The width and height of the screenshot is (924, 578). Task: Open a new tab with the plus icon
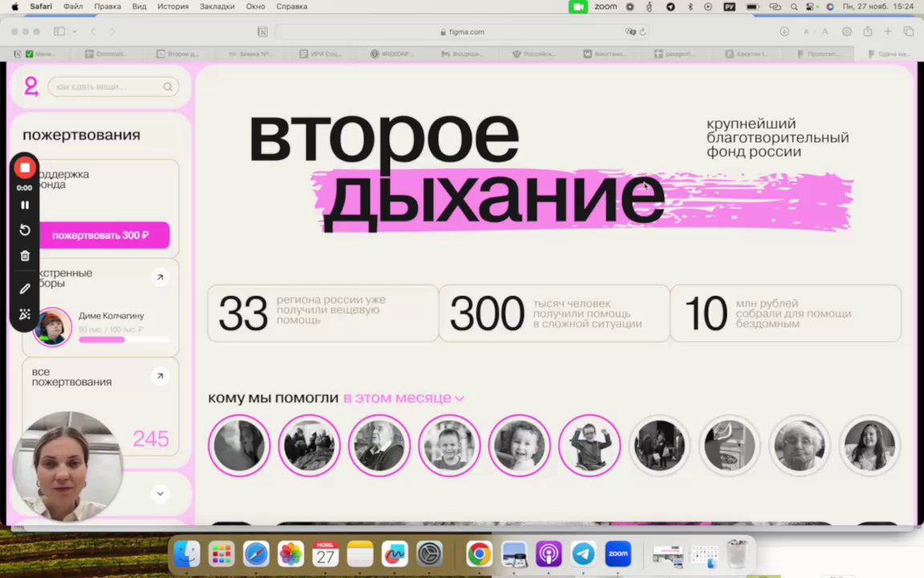[x=887, y=31]
